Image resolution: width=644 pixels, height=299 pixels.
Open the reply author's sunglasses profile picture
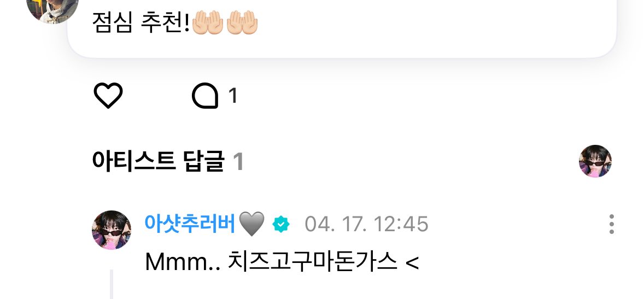coord(112,230)
